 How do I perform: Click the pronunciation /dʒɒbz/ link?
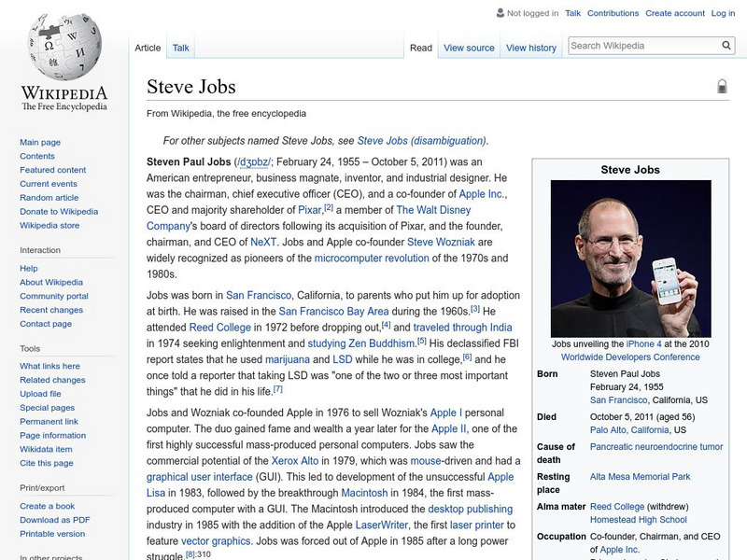tap(254, 161)
